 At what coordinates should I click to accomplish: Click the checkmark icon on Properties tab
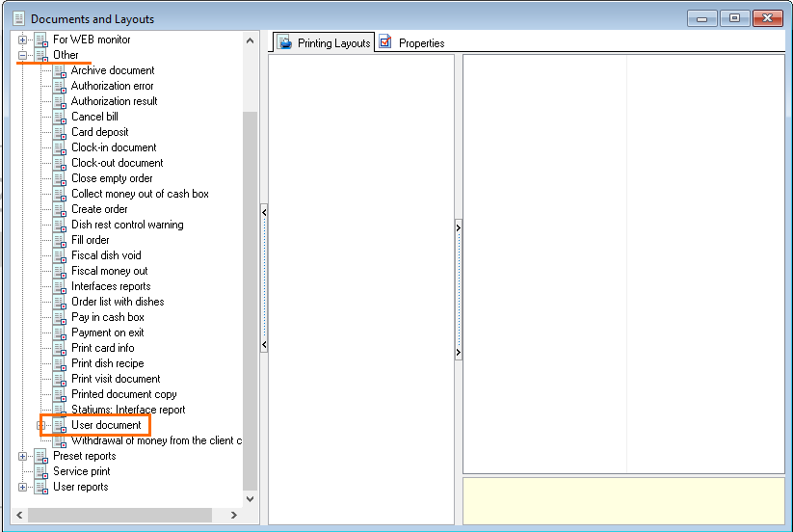pyautogui.click(x=385, y=42)
